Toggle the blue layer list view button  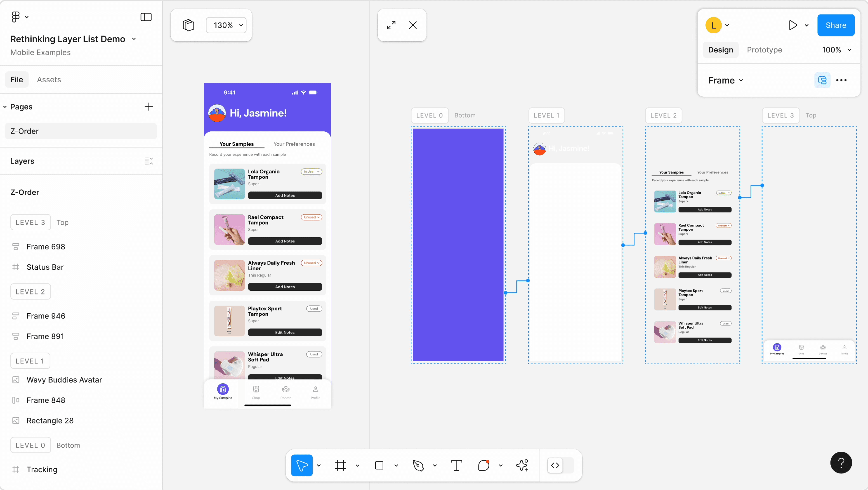pyautogui.click(x=822, y=80)
